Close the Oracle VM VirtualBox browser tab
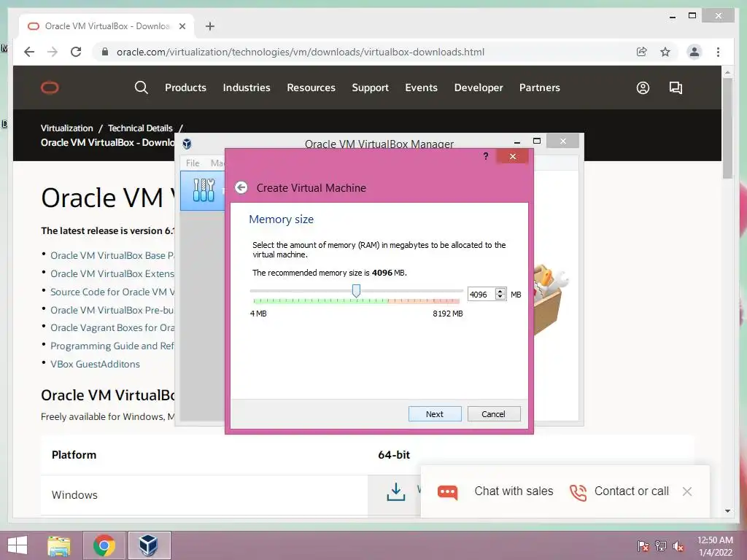The width and height of the screenshot is (747, 560). pos(182,26)
